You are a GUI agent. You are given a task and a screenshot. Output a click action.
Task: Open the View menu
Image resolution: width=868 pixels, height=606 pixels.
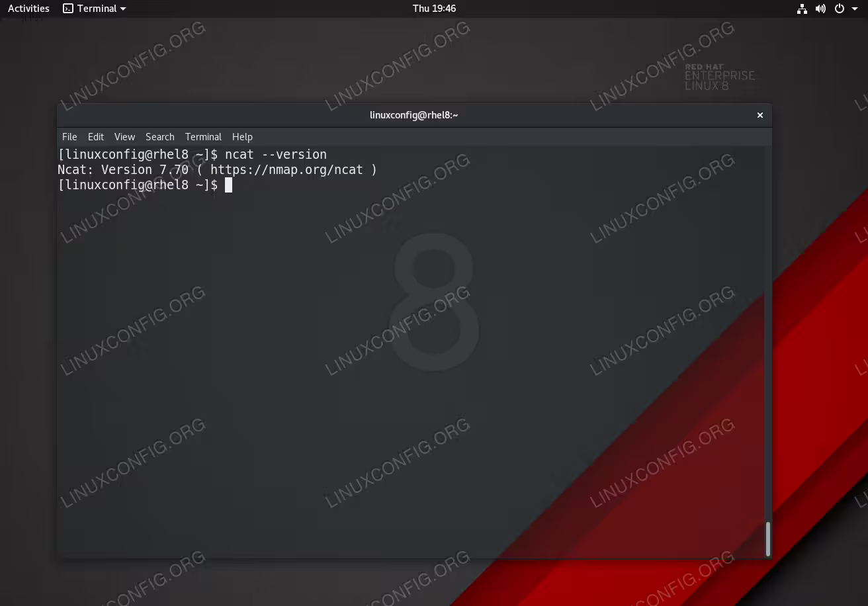click(124, 137)
